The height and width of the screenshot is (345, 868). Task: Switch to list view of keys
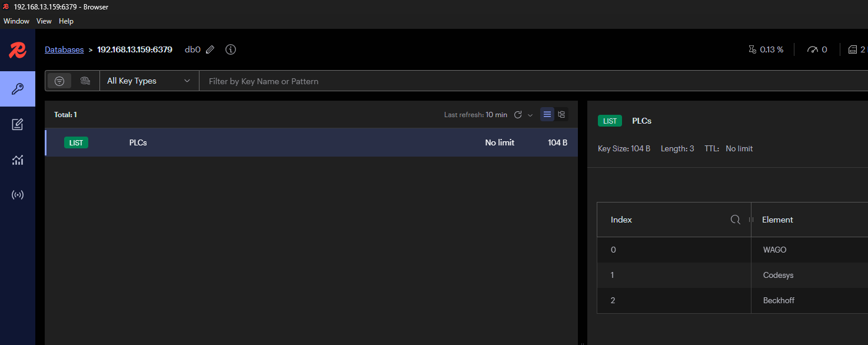pyautogui.click(x=547, y=114)
